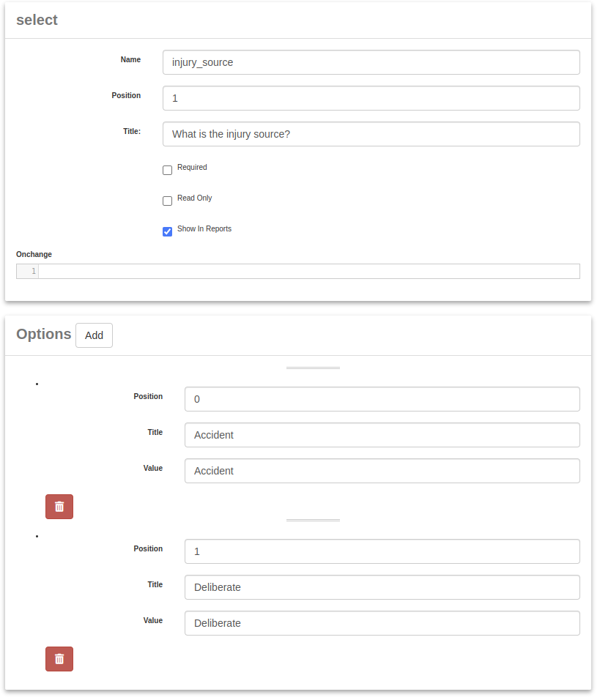Grab the drag handle above Deliberate option
The height and width of the screenshot is (700, 600).
click(x=313, y=520)
